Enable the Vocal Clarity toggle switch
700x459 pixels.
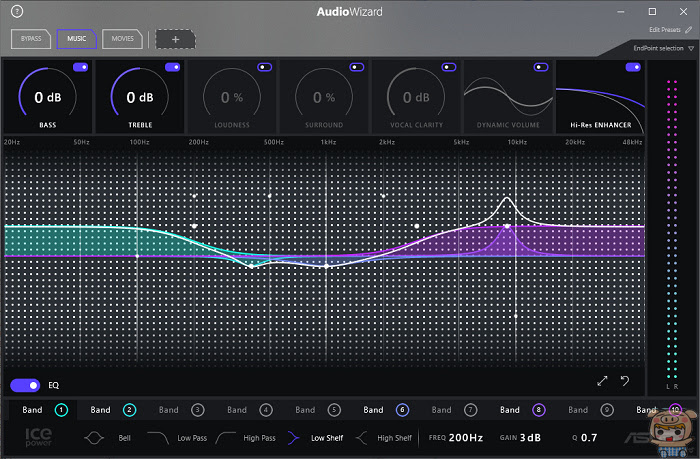[x=449, y=67]
